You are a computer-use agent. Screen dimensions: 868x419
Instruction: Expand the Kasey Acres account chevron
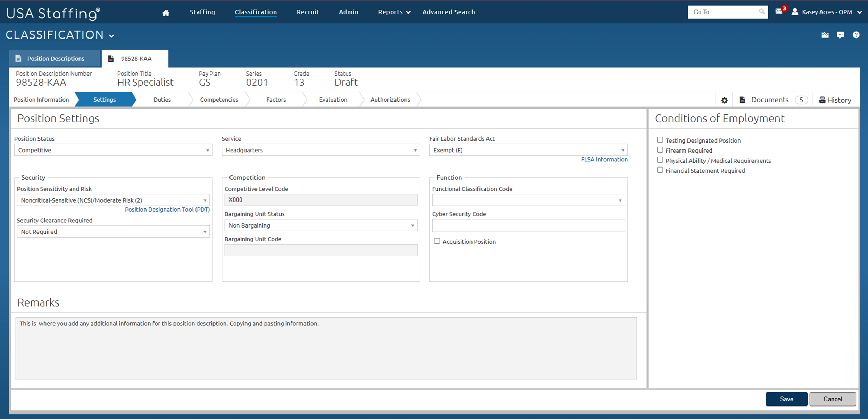(860, 12)
